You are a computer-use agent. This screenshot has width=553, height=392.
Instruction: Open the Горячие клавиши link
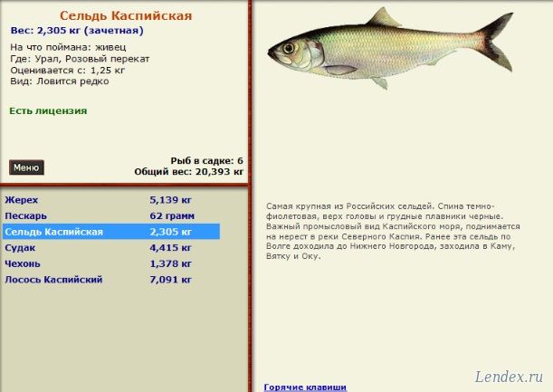(305, 387)
